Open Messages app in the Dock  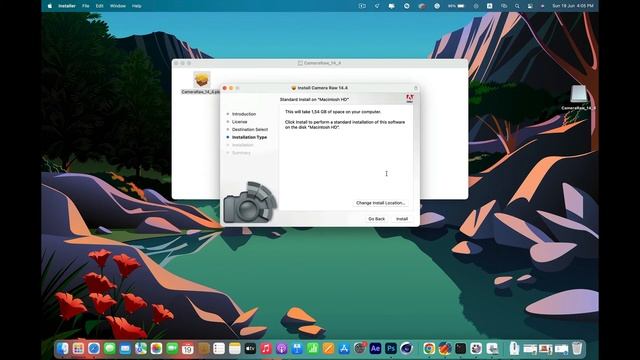pos(109,348)
